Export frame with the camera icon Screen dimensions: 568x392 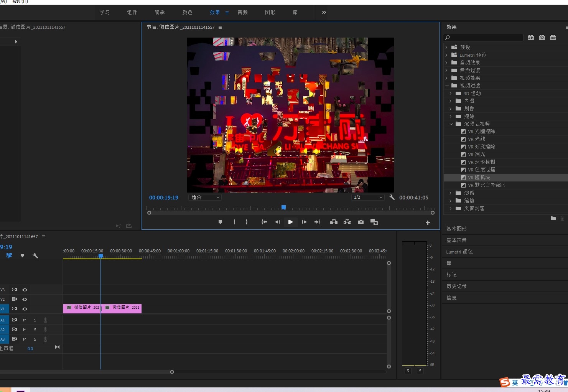(x=361, y=222)
